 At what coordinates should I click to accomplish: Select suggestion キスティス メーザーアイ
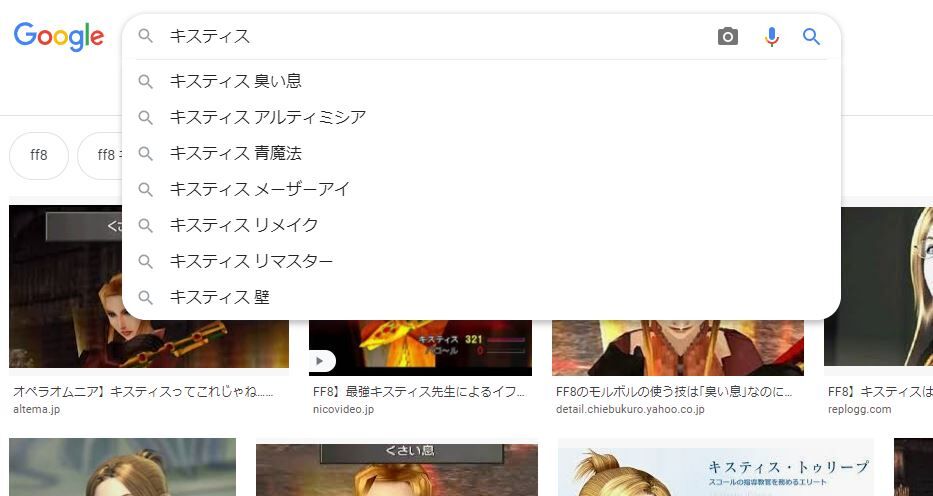(481, 189)
